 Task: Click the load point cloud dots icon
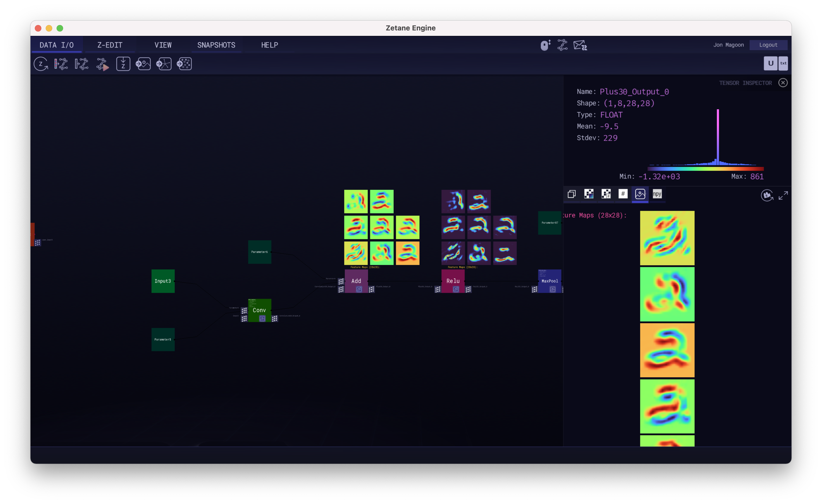pos(184,64)
